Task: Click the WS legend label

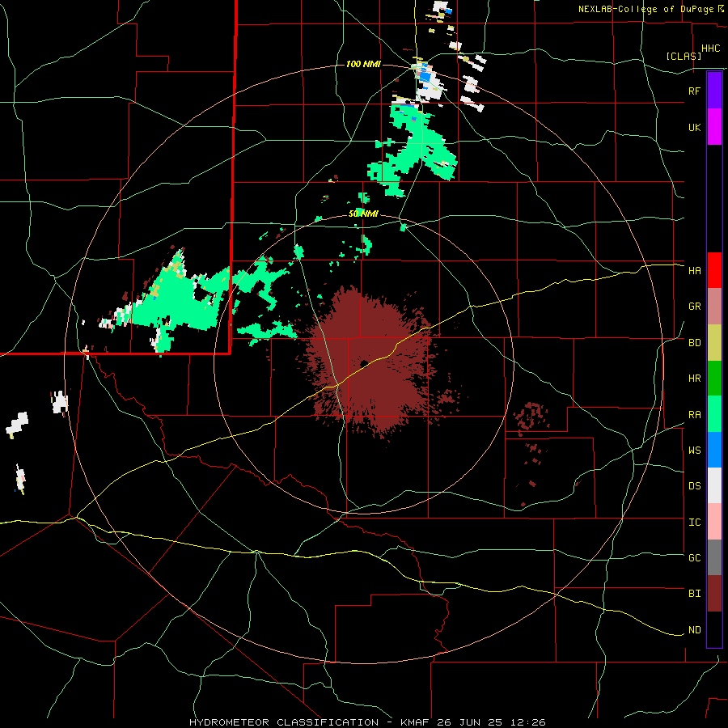Action: (x=694, y=451)
